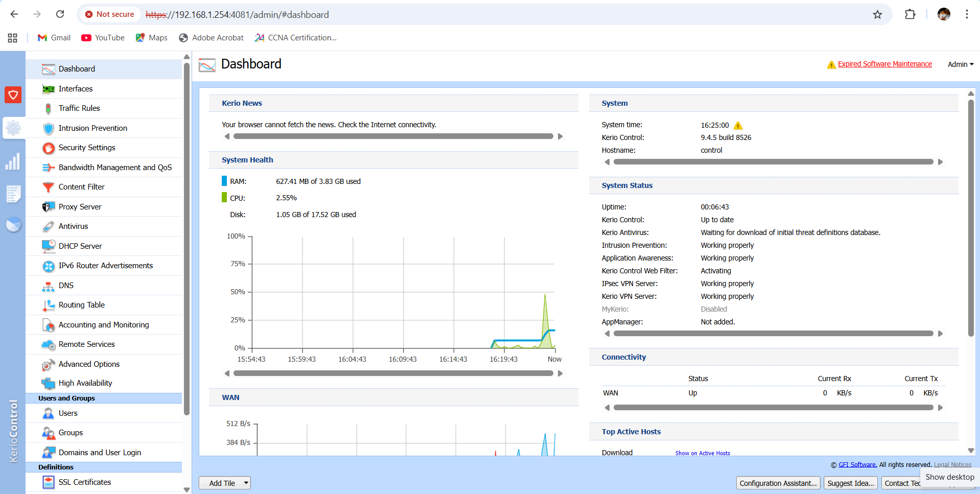Expand the Add Tile dropdown
The image size is (980, 494).
click(x=246, y=483)
